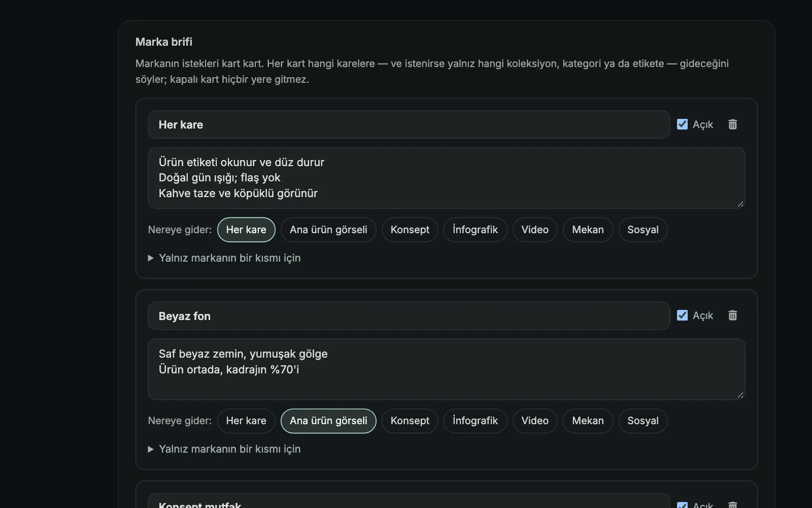Choose Konsept target in the Her kare card
Image resolution: width=812 pixels, height=508 pixels.
click(410, 230)
